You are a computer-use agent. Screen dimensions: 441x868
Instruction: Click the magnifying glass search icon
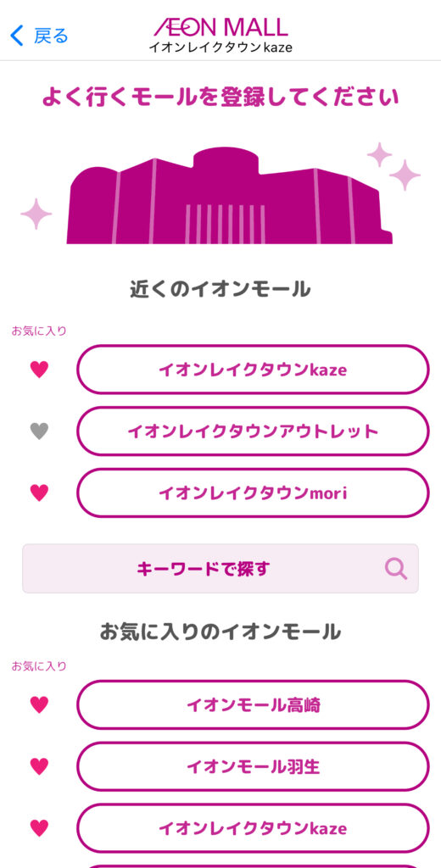(396, 569)
